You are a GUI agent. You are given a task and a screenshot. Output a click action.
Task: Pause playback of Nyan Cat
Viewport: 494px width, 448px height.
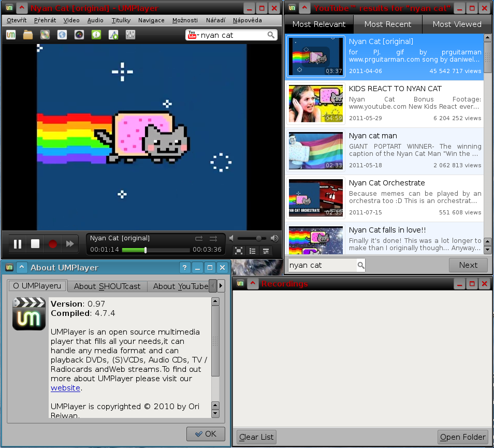pos(18,244)
